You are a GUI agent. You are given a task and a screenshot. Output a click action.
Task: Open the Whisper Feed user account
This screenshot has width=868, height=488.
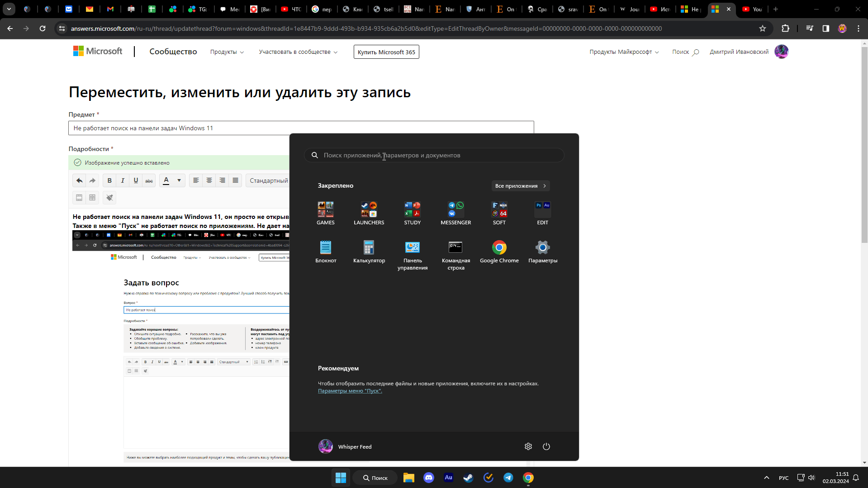(345, 446)
